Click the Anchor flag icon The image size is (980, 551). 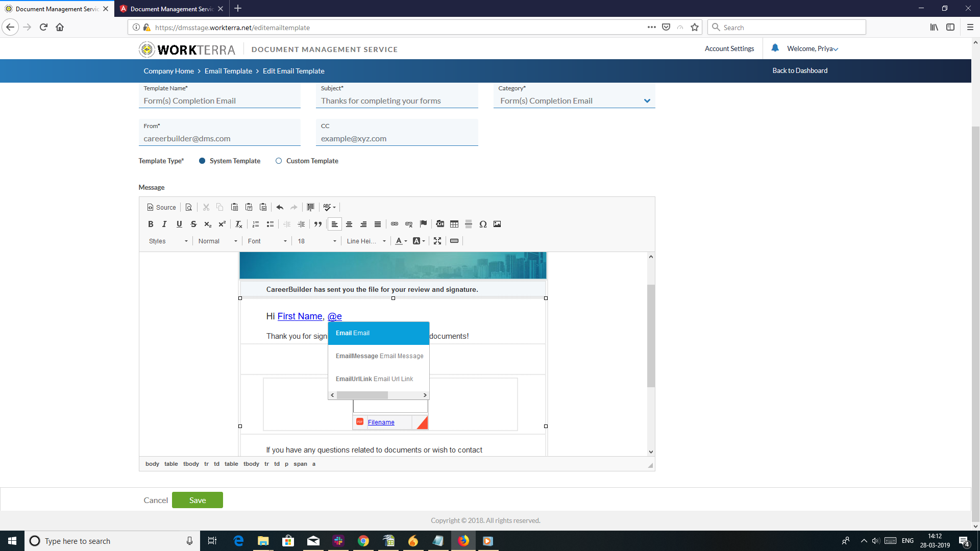[x=423, y=224]
